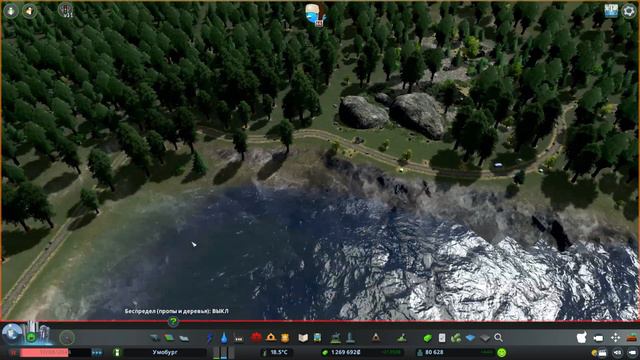Open the settings gear menu
Viewport: 640px width, 360px height.
(629, 11)
